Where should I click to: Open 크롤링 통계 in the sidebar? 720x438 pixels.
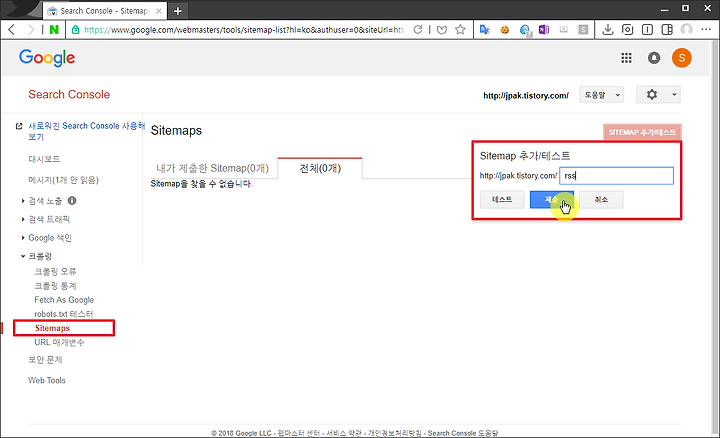tap(55, 286)
